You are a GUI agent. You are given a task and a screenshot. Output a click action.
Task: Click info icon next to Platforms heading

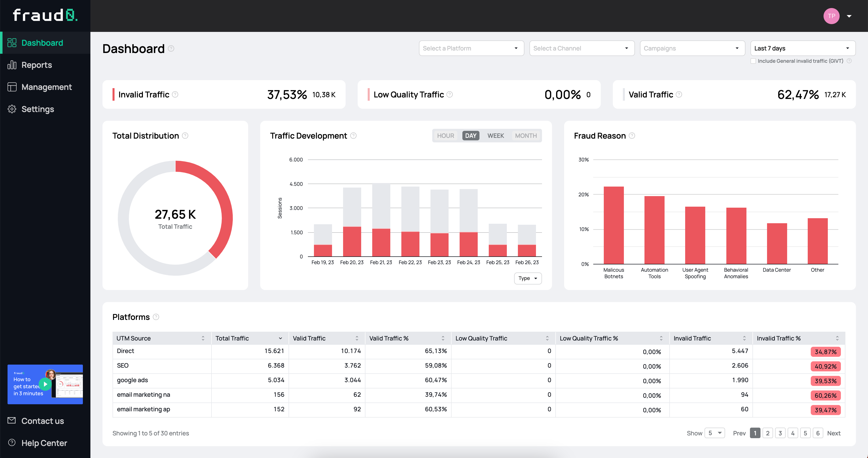point(156,317)
